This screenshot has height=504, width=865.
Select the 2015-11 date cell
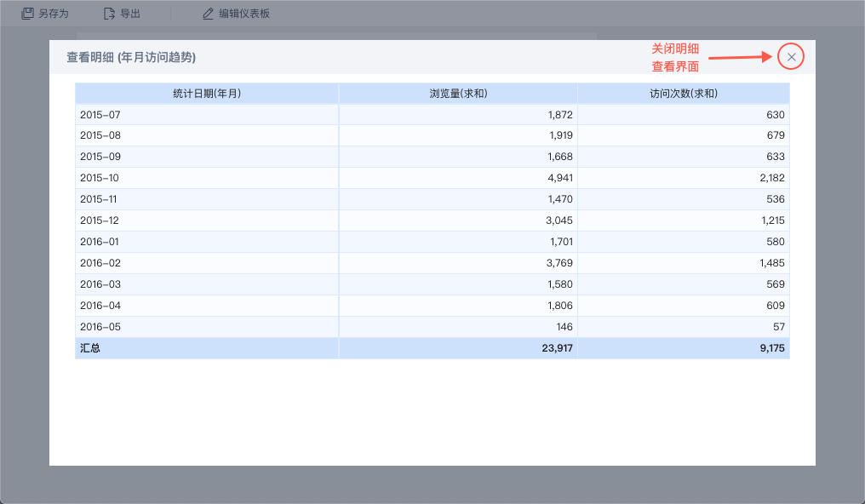click(x=207, y=199)
